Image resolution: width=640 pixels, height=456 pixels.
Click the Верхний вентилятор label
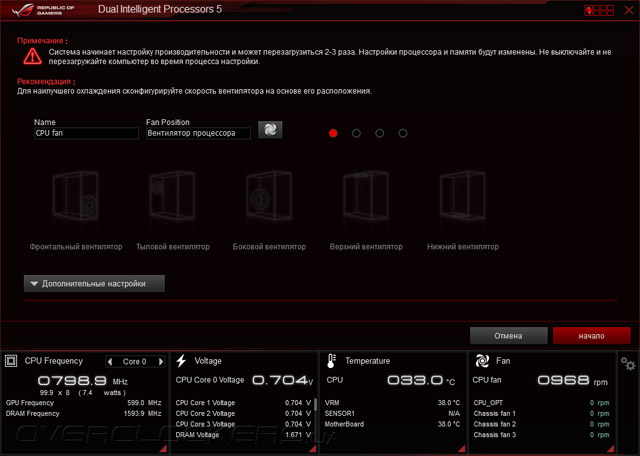(366, 247)
